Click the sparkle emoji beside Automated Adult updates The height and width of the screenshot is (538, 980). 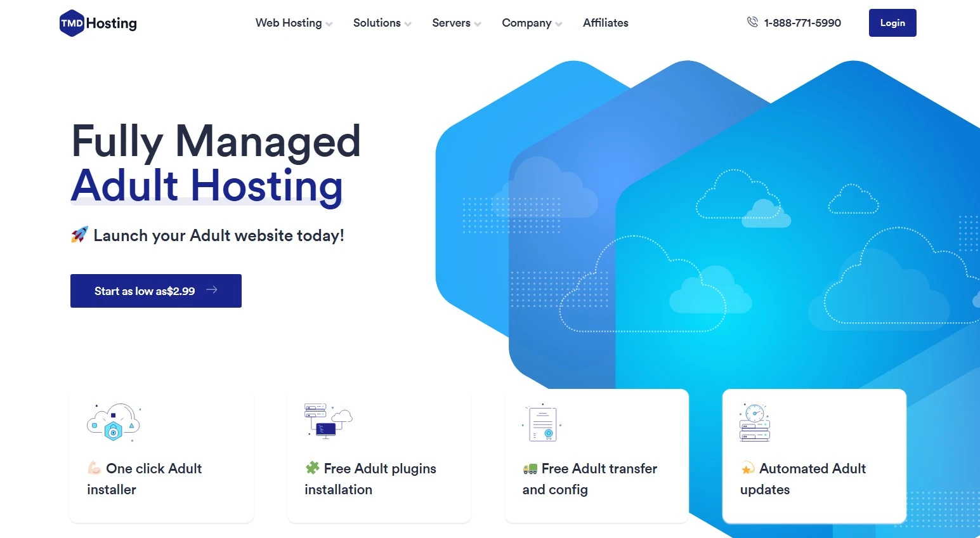(747, 468)
